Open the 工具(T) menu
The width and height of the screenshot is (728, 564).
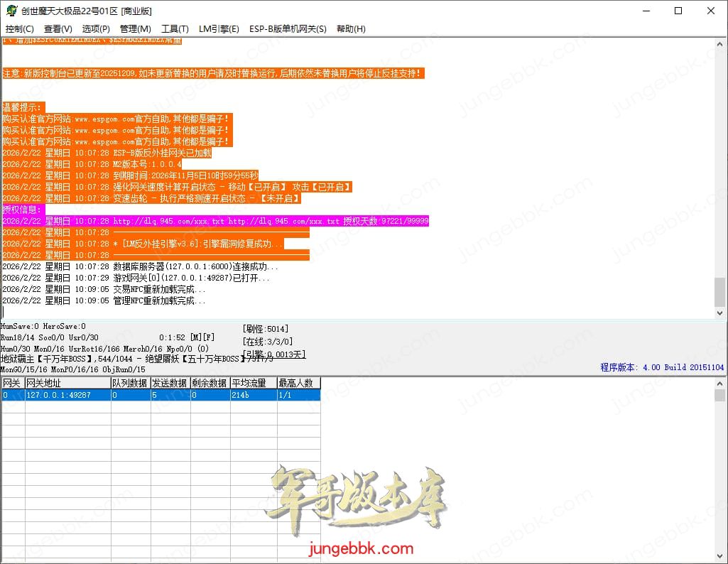[175, 29]
